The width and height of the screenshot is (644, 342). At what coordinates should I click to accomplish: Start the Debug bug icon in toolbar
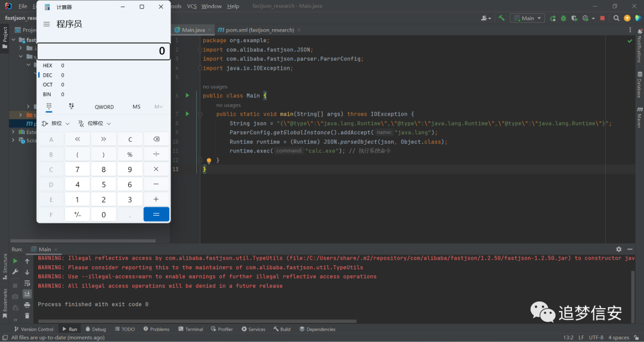pos(563,18)
